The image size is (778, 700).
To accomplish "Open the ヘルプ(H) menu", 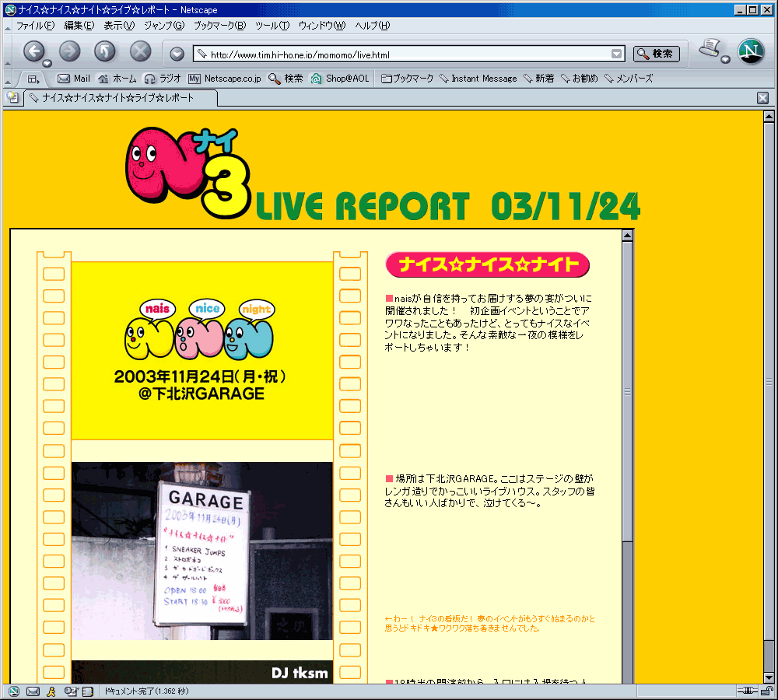I will (x=373, y=26).
